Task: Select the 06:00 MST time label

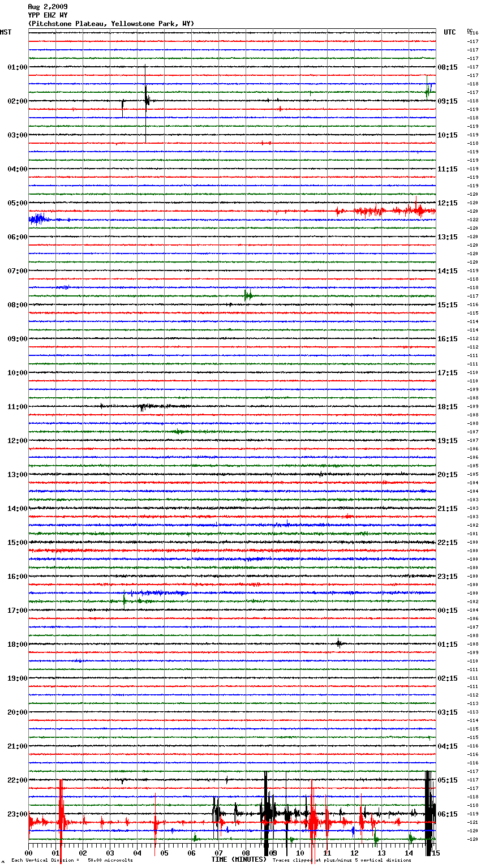Action: (x=18, y=237)
